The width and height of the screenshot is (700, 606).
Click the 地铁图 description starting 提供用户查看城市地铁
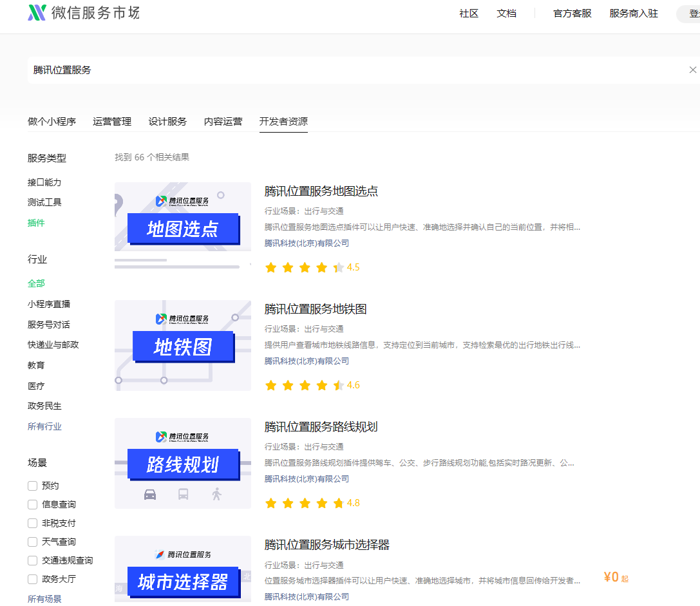coord(422,345)
